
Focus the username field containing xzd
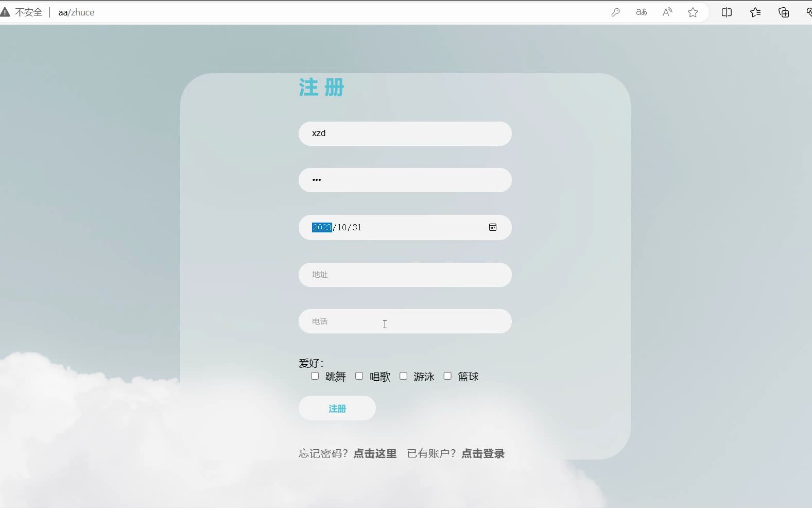tap(405, 133)
